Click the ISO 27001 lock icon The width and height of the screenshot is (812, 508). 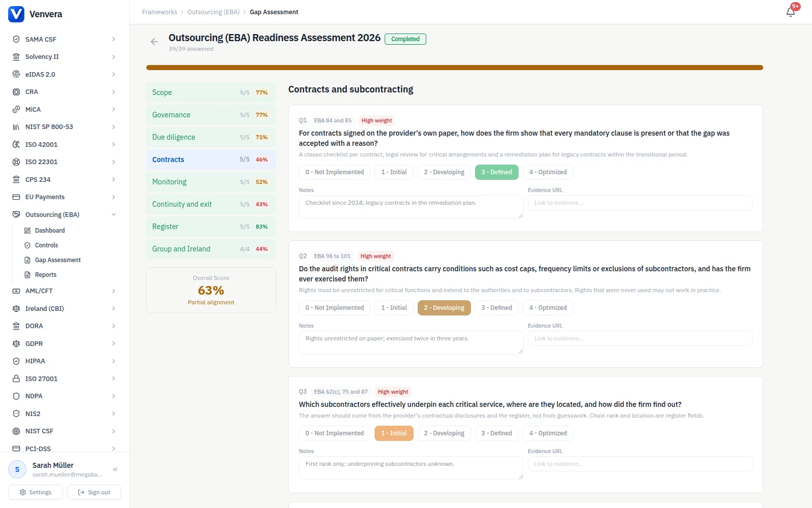point(16,378)
